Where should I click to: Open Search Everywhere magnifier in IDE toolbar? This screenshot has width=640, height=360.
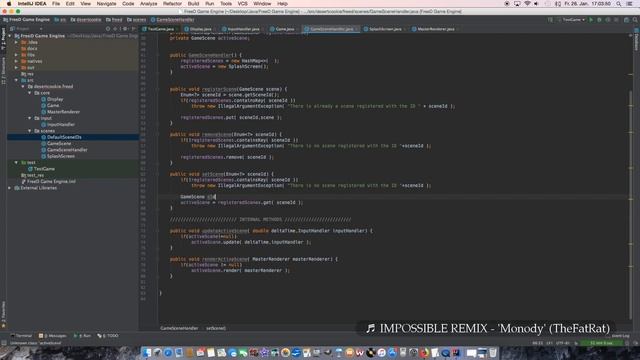635,20
